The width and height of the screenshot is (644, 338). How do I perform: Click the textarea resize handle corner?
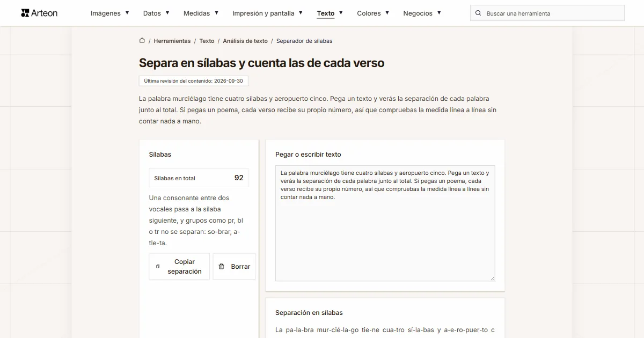click(x=492, y=278)
